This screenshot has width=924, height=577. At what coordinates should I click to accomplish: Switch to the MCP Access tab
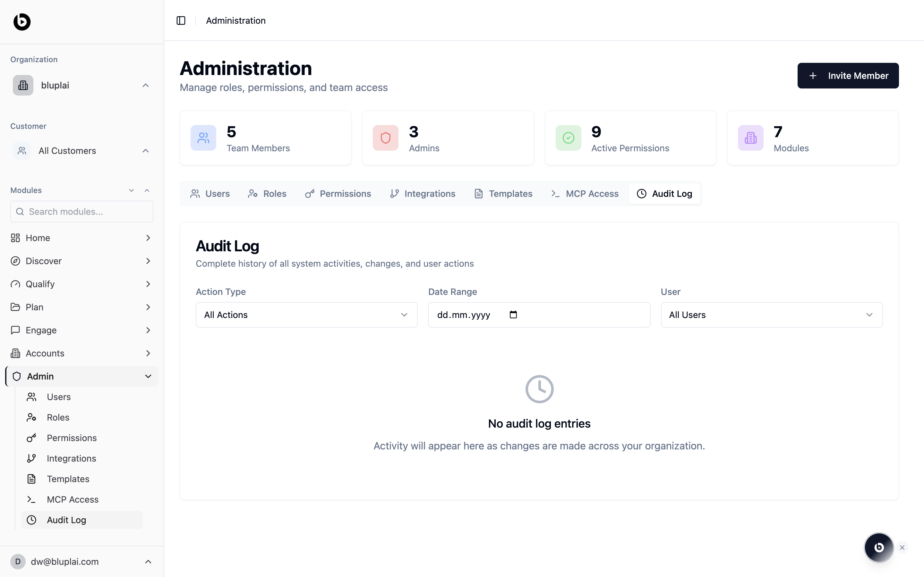585,194
